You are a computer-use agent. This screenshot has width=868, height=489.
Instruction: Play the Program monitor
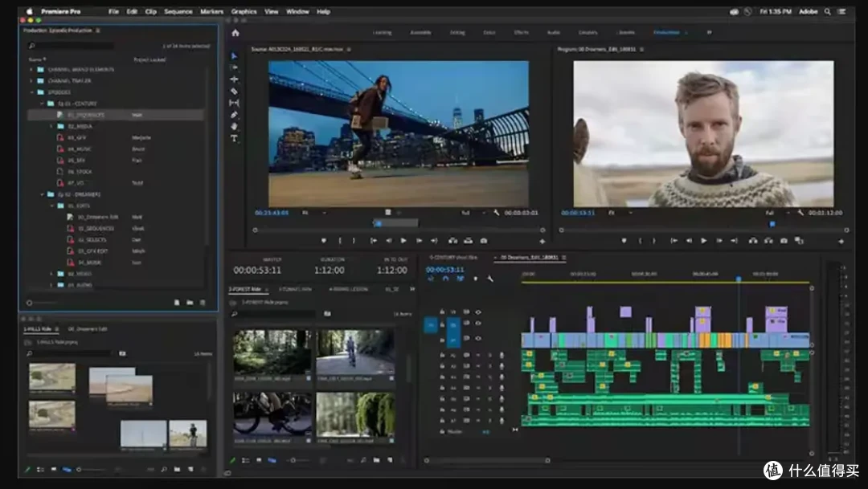tap(703, 241)
